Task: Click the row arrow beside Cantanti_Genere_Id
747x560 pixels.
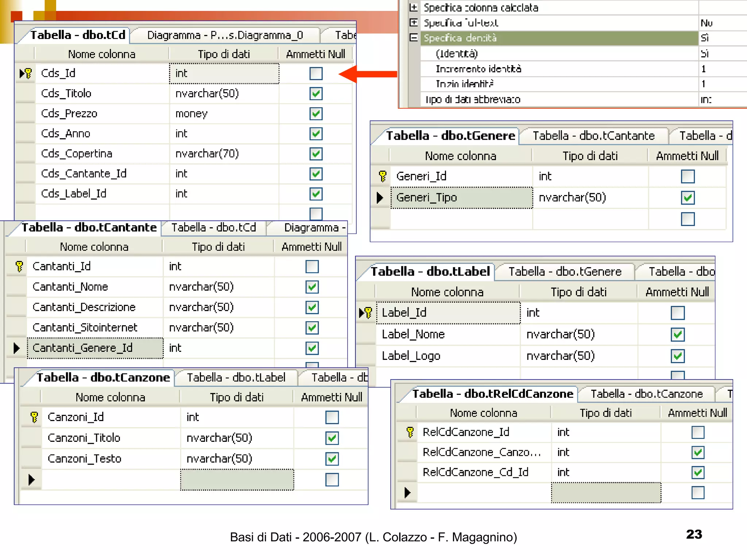Action: click(16, 348)
